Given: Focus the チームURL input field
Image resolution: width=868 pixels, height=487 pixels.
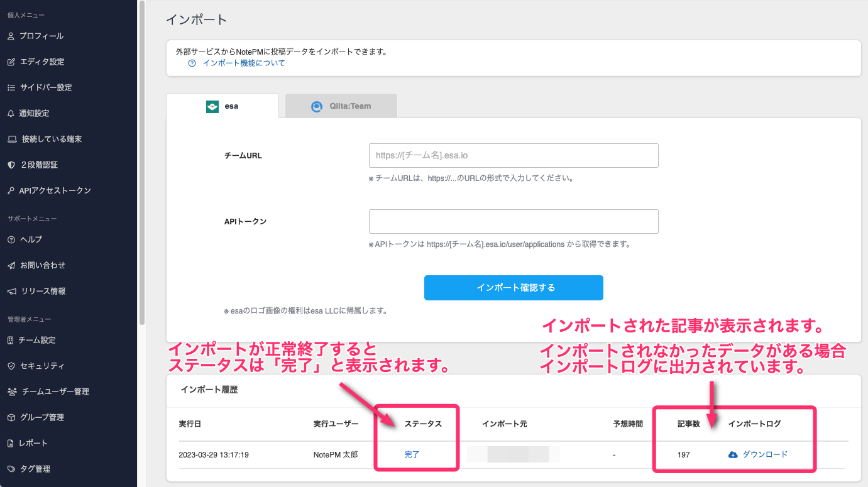Looking at the screenshot, I should click(514, 155).
